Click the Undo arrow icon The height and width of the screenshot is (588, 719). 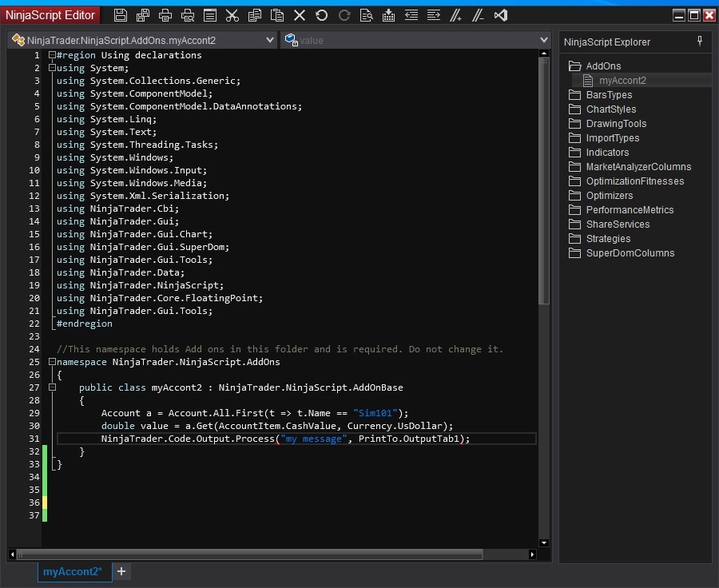(322, 15)
